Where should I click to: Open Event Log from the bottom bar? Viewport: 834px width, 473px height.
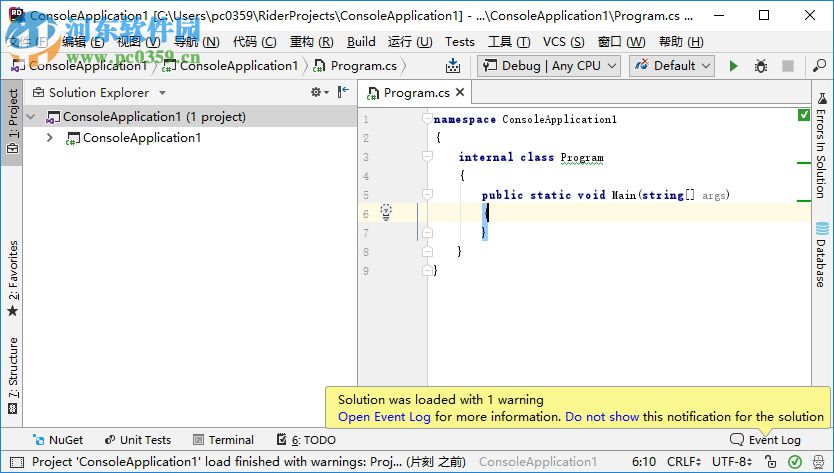point(765,440)
